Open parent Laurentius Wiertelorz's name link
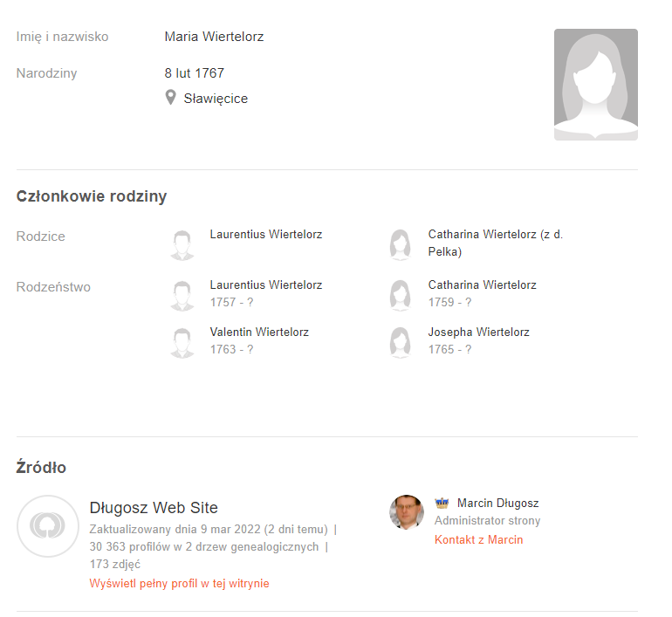672x617 pixels. click(x=266, y=235)
